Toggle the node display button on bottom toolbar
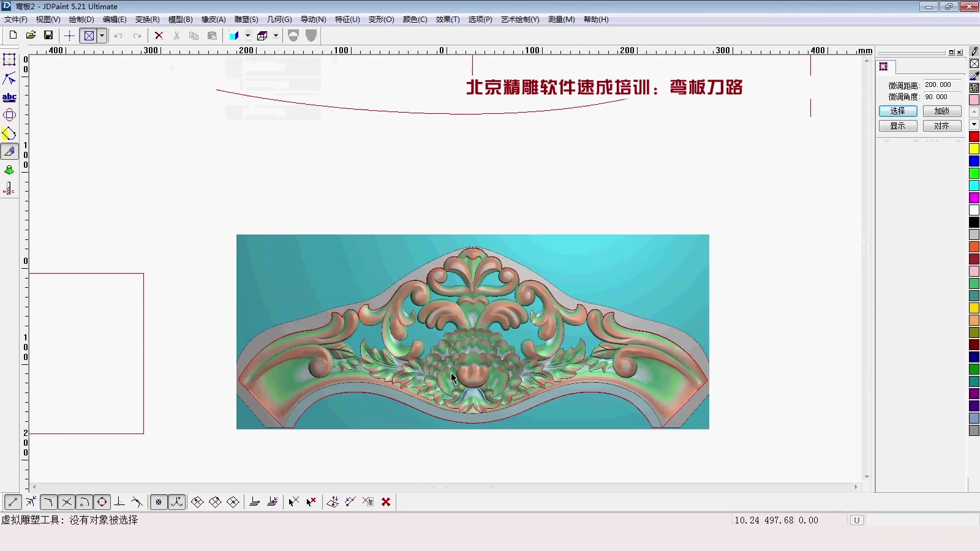The image size is (980, 551). (158, 502)
